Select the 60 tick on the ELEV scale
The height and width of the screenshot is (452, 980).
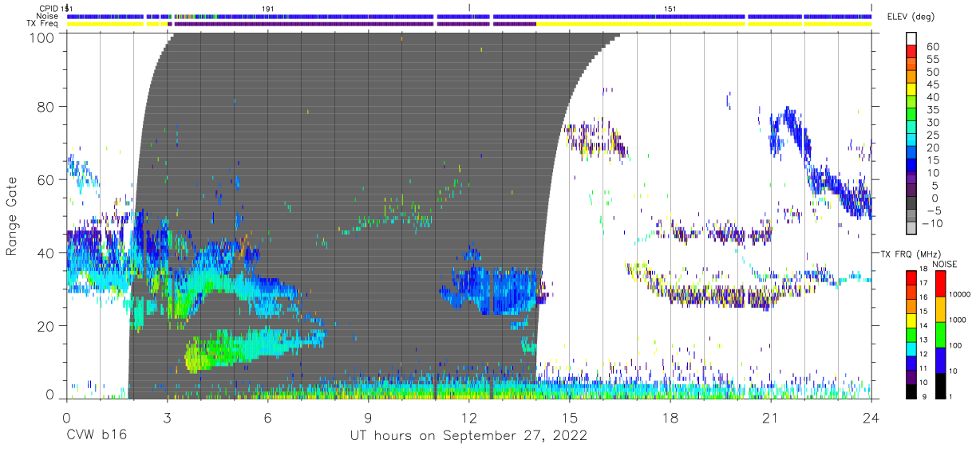pos(933,46)
